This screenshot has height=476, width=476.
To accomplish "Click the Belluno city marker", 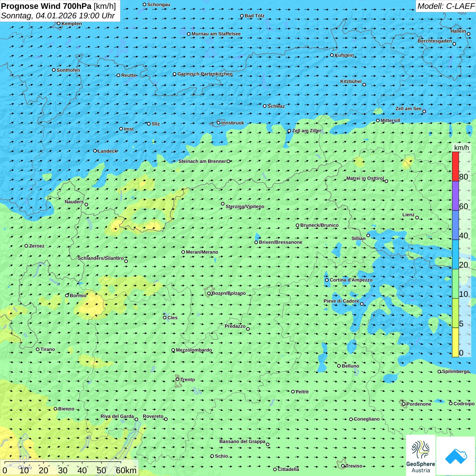I will [x=339, y=366].
